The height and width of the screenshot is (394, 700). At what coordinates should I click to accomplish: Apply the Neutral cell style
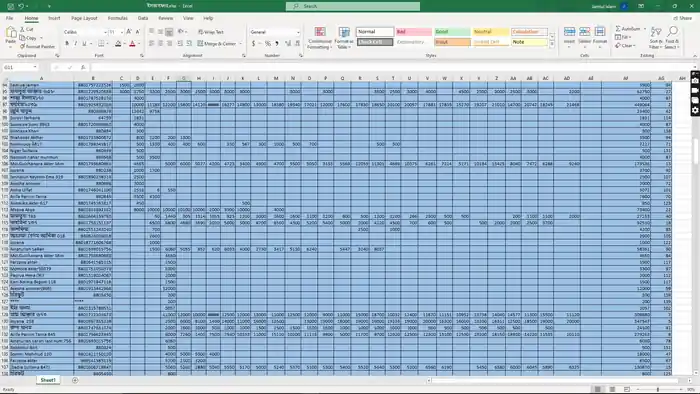click(490, 32)
